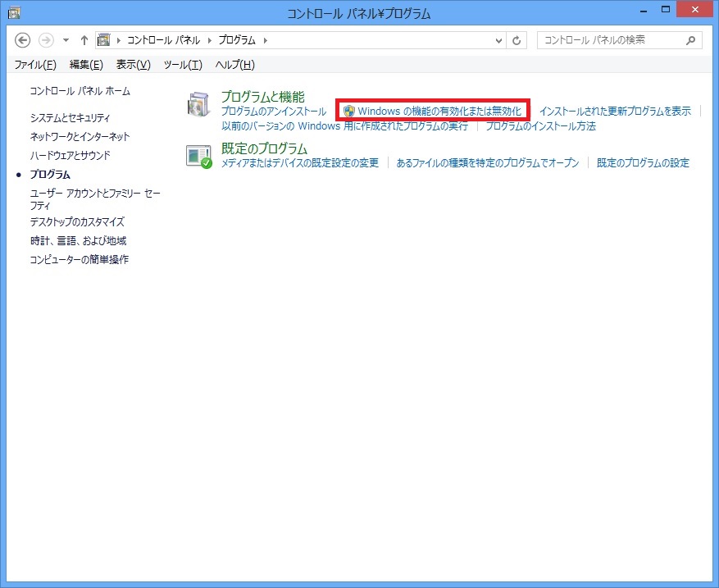This screenshot has height=588, width=719.
Task: Click the search magnifier icon
Action: pos(690,41)
